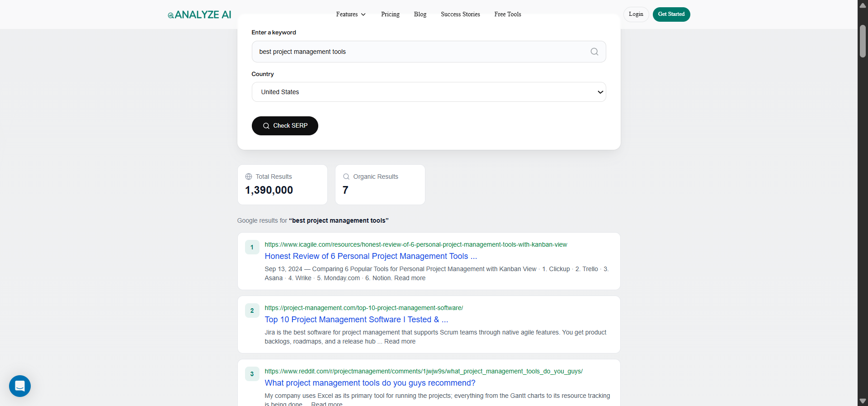Open Success Stories from the navigation
Viewport: 868px width, 406px height.
click(x=460, y=14)
